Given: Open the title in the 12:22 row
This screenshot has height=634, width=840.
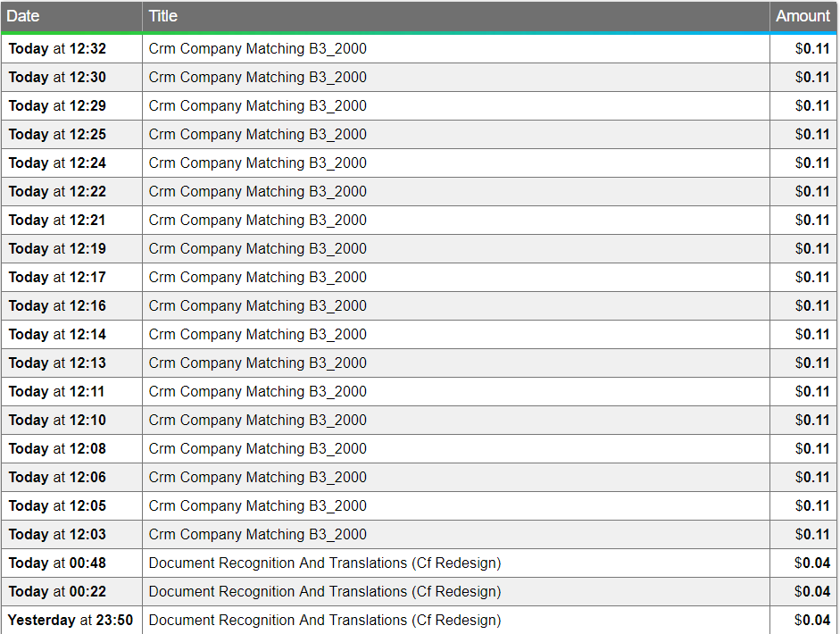Looking at the screenshot, I should (258, 192).
